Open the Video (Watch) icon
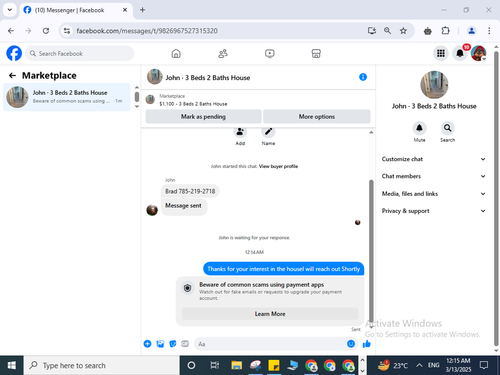The width and height of the screenshot is (500, 375). point(270,53)
